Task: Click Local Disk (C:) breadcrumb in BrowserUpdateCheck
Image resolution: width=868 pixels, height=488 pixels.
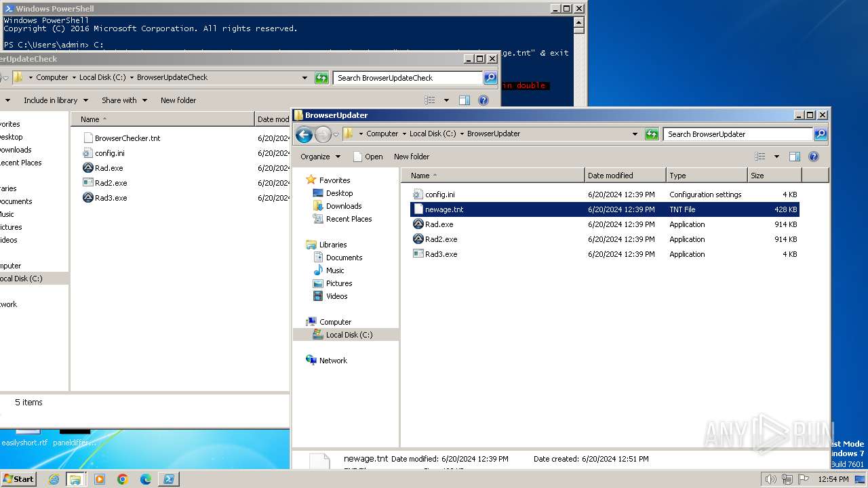Action: click(102, 78)
